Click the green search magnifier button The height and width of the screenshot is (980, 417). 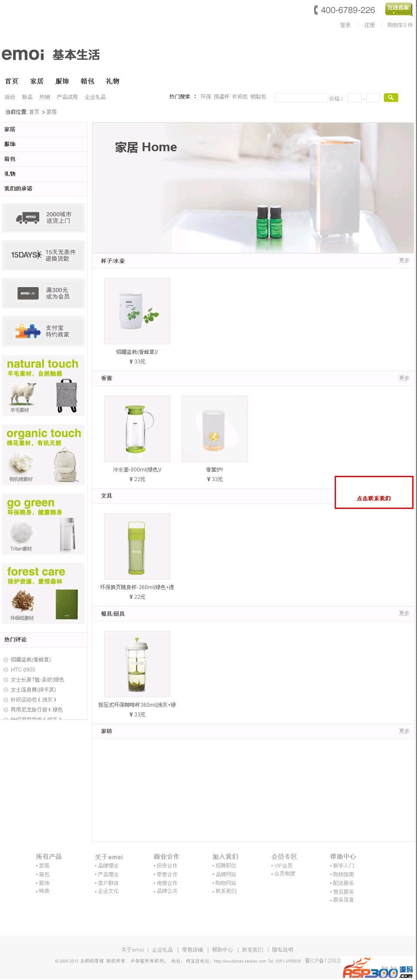pos(391,98)
